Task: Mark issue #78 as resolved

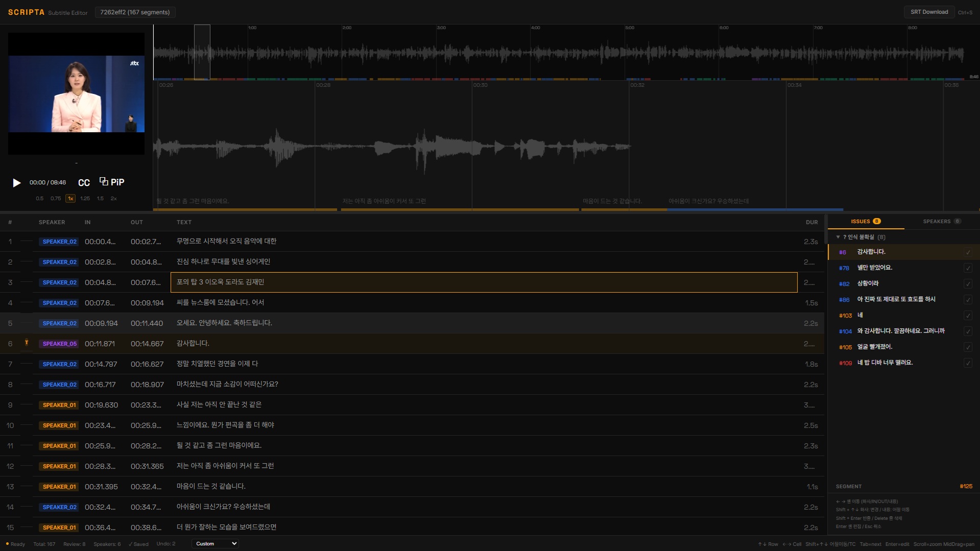Action: (968, 268)
